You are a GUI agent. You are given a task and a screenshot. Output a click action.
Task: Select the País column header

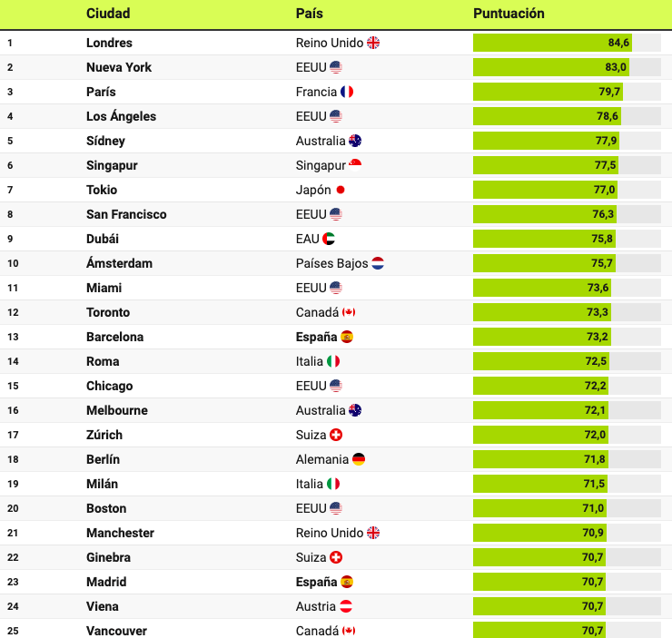tap(309, 14)
